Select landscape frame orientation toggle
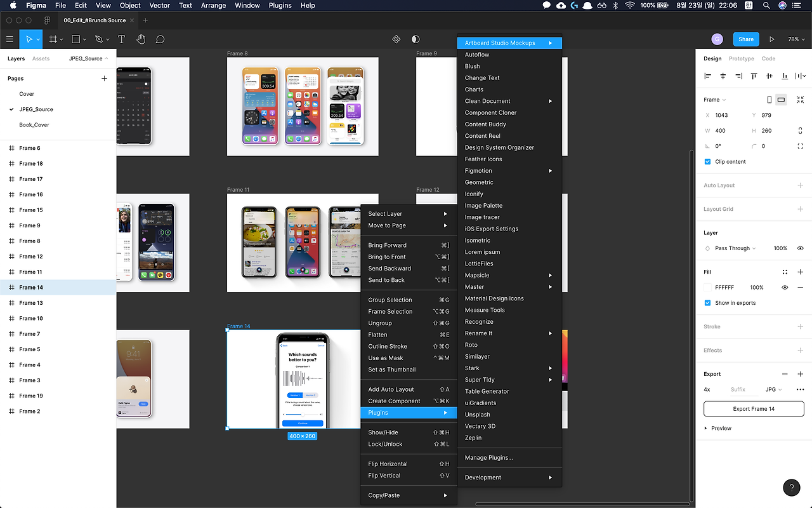 click(x=781, y=100)
